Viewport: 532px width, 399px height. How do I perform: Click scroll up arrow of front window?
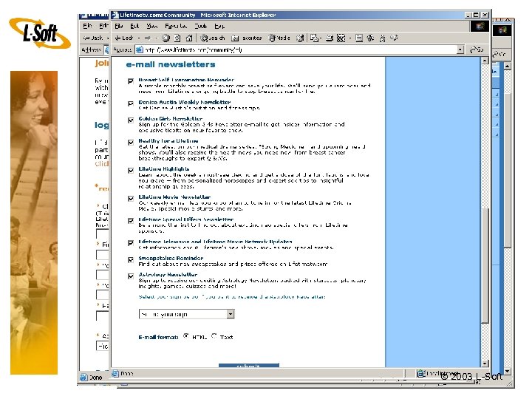point(485,61)
